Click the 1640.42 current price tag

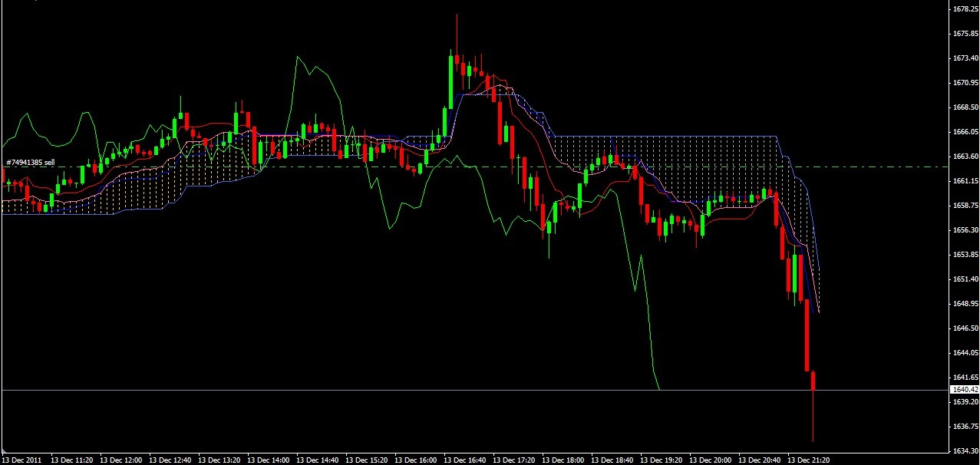tap(964, 390)
